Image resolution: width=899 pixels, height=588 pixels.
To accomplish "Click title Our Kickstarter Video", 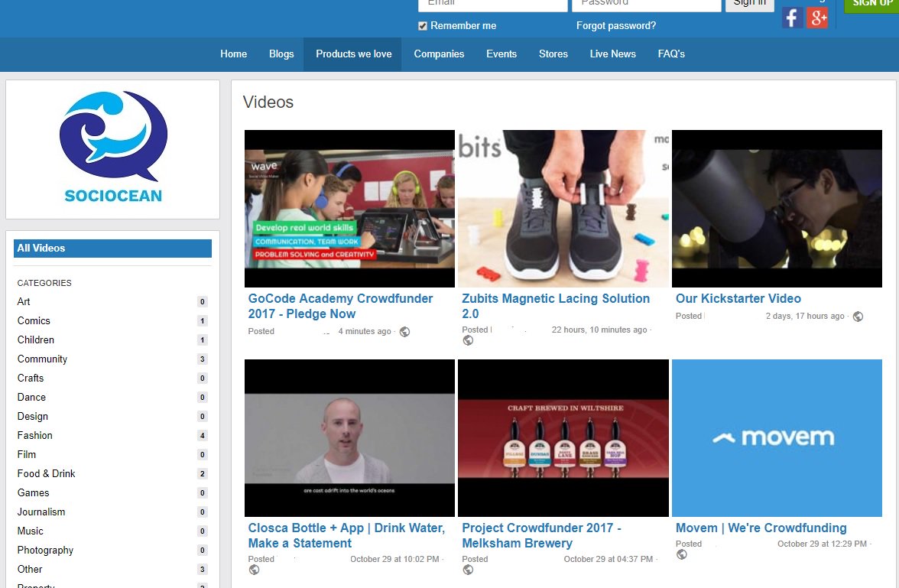I will pyautogui.click(x=738, y=299).
